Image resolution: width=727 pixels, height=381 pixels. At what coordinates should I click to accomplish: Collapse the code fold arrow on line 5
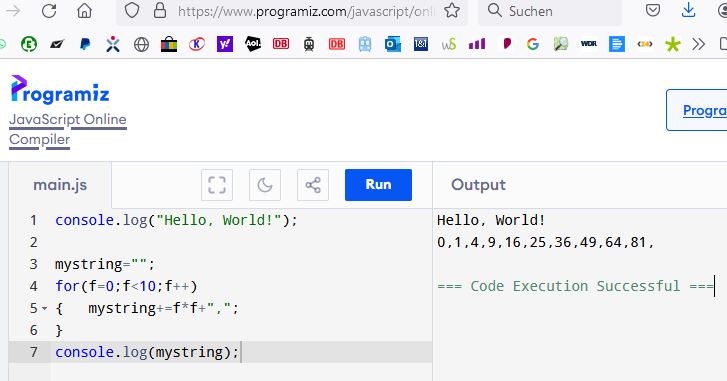coord(45,308)
